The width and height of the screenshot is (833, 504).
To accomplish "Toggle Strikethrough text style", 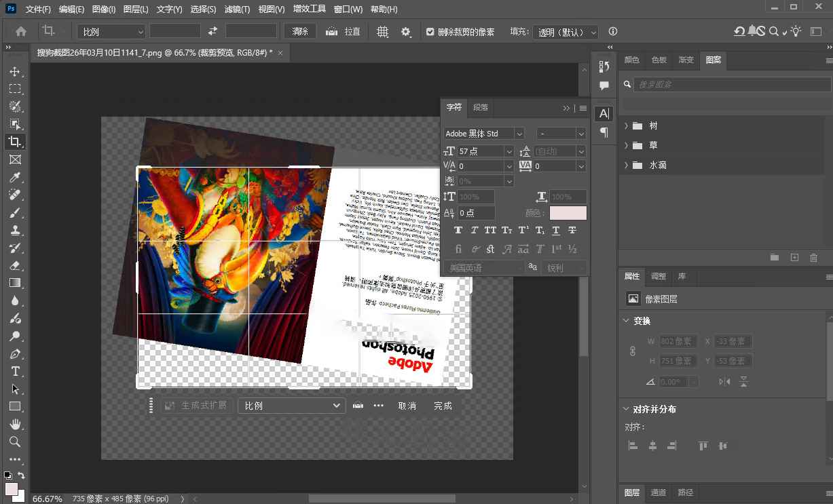I will [x=572, y=231].
